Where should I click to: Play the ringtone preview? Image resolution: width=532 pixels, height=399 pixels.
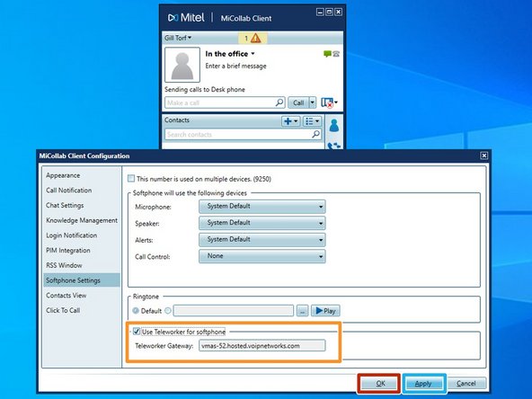coord(325,310)
